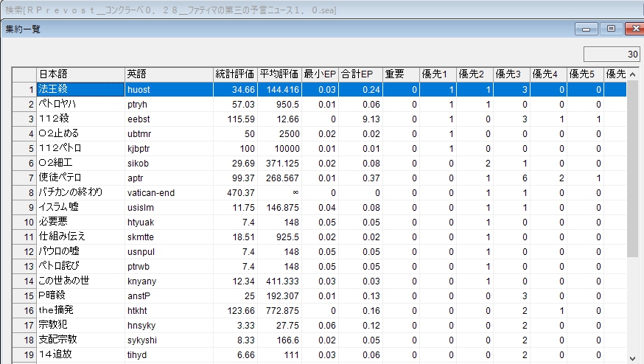The height and width of the screenshot is (364, 644).
Task: Click the skmtte English cell
Action: (x=169, y=237)
